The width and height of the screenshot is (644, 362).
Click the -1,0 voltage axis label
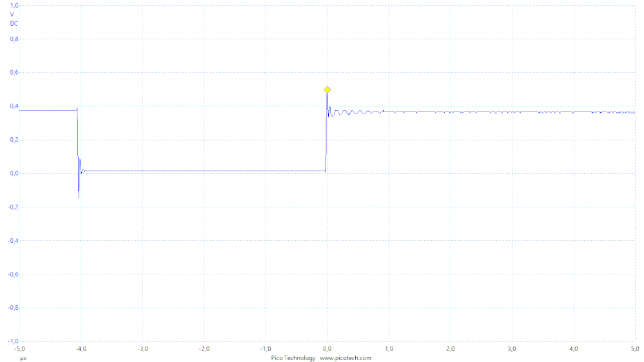coord(13,341)
